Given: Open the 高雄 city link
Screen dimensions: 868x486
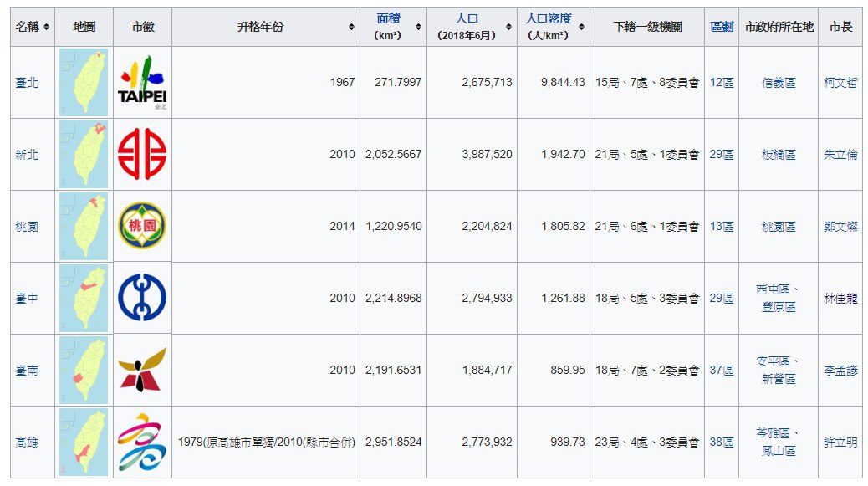Looking at the screenshot, I should coord(27,443).
